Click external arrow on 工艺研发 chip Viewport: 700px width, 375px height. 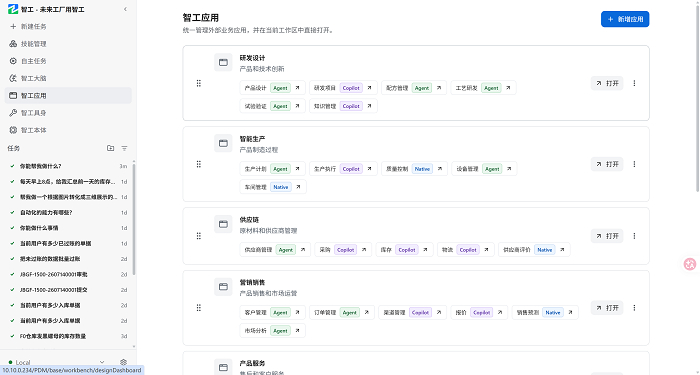508,88
